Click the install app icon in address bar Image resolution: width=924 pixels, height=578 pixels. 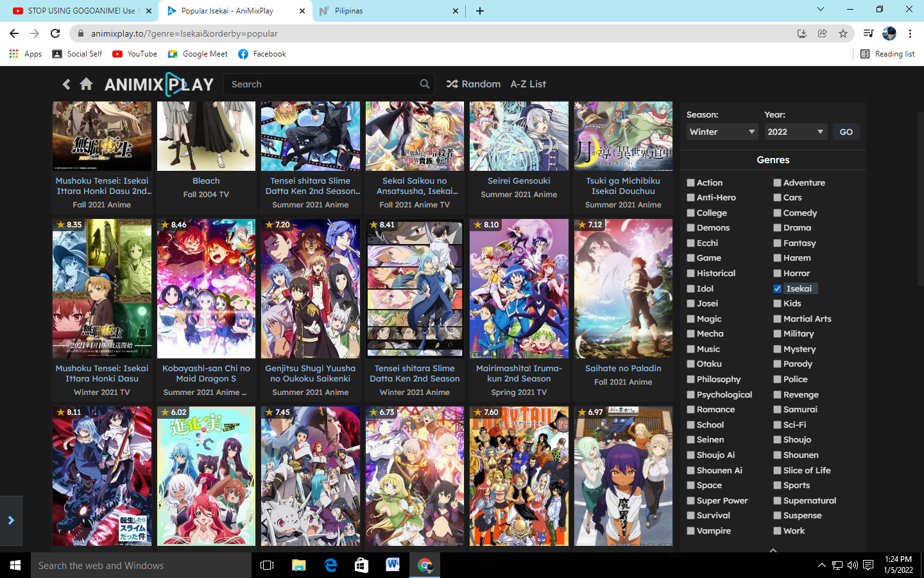tap(802, 33)
